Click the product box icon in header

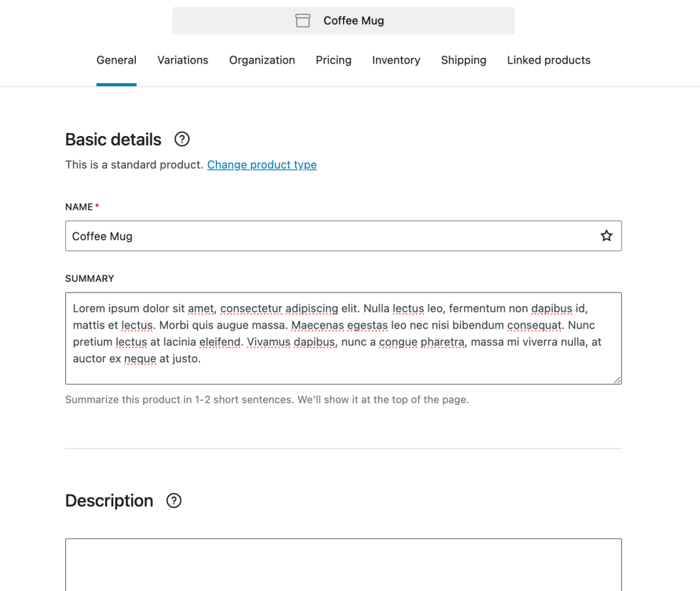tap(303, 21)
